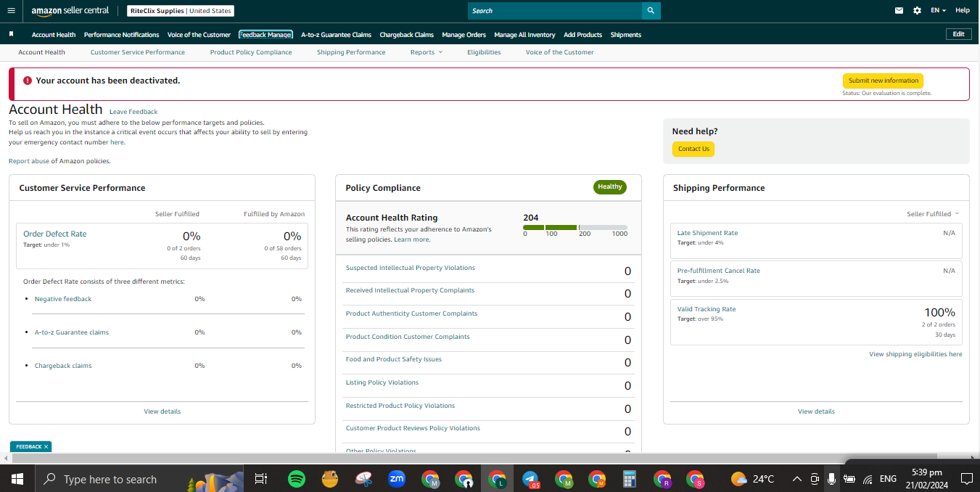Click the Windows taskbar search box
This screenshot has height=492, width=980.
[x=139, y=479]
